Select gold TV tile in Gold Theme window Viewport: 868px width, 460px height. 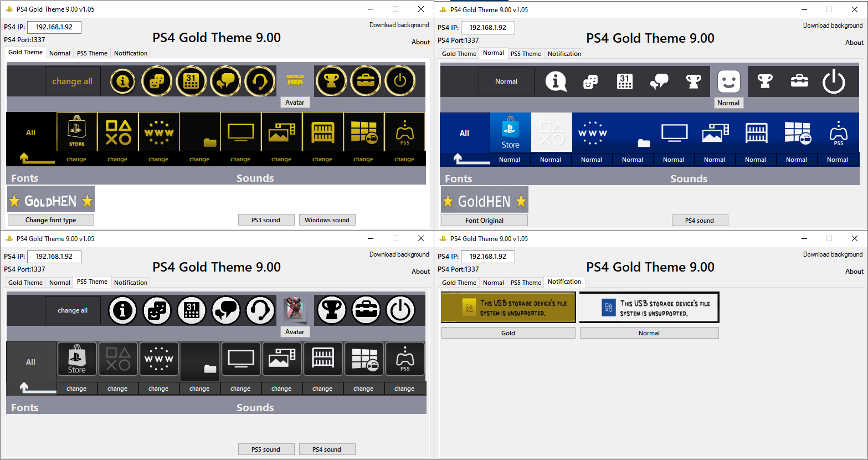click(x=241, y=132)
